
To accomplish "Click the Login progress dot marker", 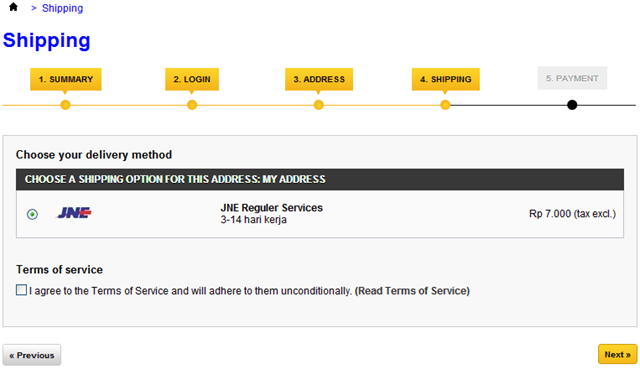I will pos(192,105).
